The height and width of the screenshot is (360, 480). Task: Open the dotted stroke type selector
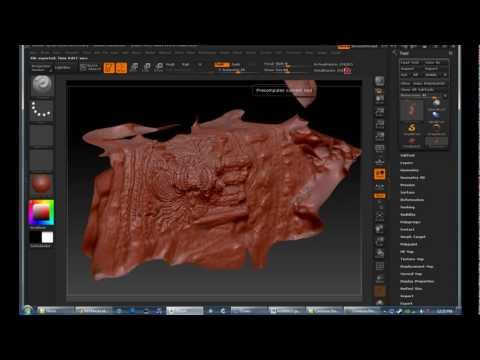(42, 110)
